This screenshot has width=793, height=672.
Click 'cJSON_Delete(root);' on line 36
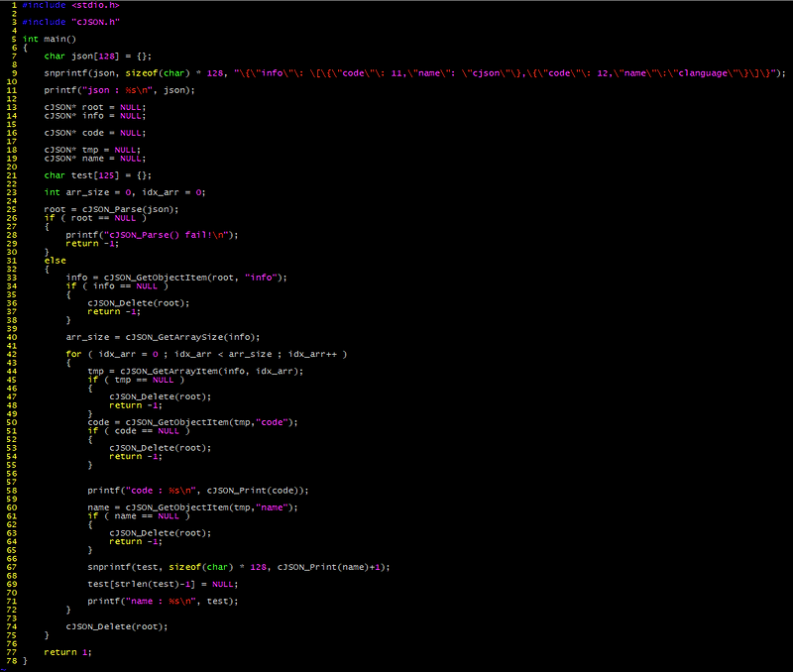click(139, 303)
